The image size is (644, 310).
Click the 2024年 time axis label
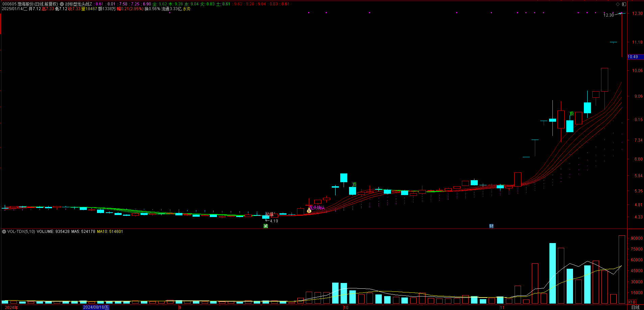coord(11,307)
